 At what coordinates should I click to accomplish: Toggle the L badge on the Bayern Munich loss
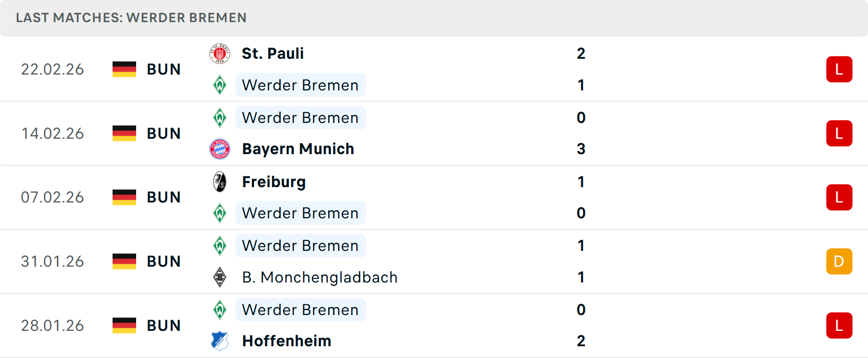click(x=839, y=133)
